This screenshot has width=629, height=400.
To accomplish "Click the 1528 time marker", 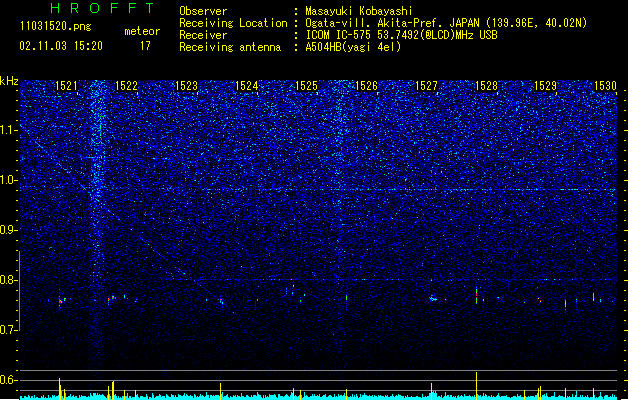I will (486, 86).
